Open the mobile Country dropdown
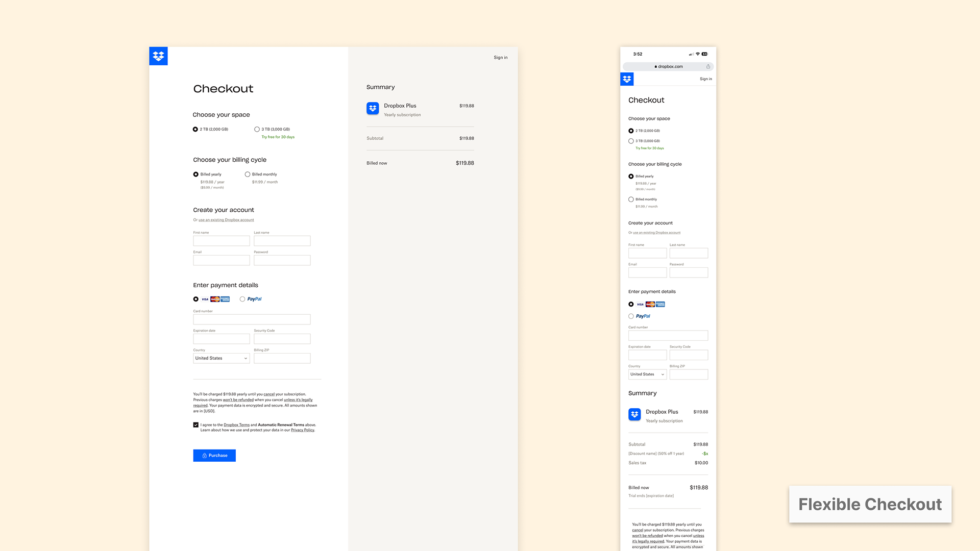This screenshot has height=551, width=980. (x=647, y=374)
